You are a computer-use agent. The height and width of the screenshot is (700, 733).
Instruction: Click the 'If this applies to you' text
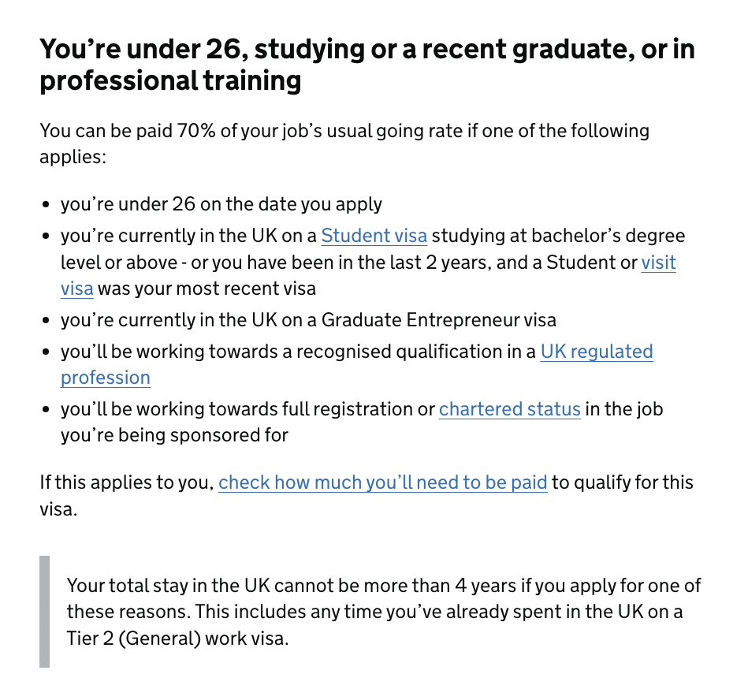127,482
